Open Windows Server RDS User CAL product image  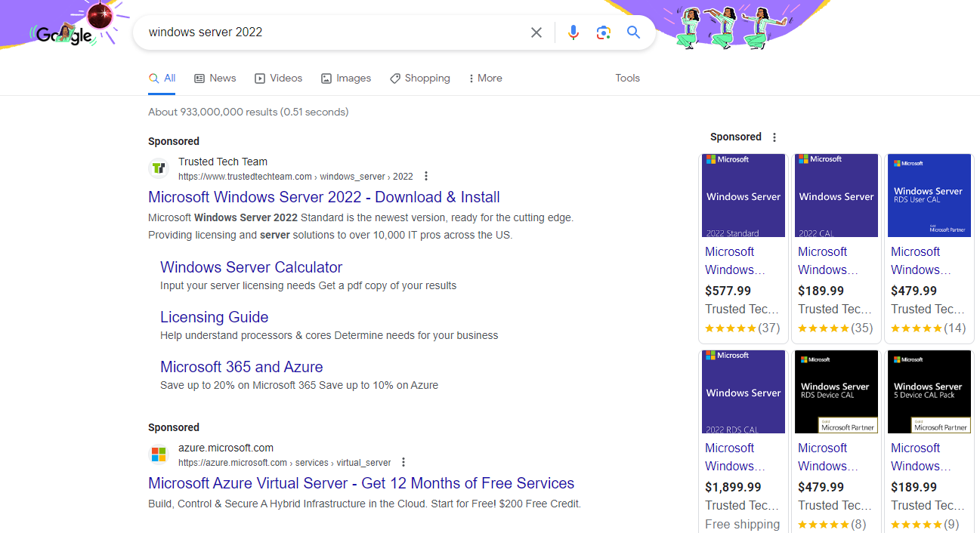929,196
